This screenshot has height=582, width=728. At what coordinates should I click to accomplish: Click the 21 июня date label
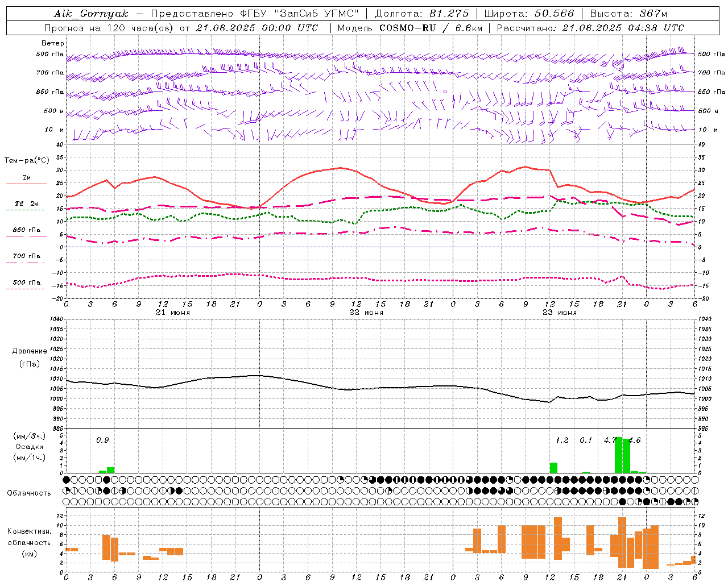(x=173, y=313)
